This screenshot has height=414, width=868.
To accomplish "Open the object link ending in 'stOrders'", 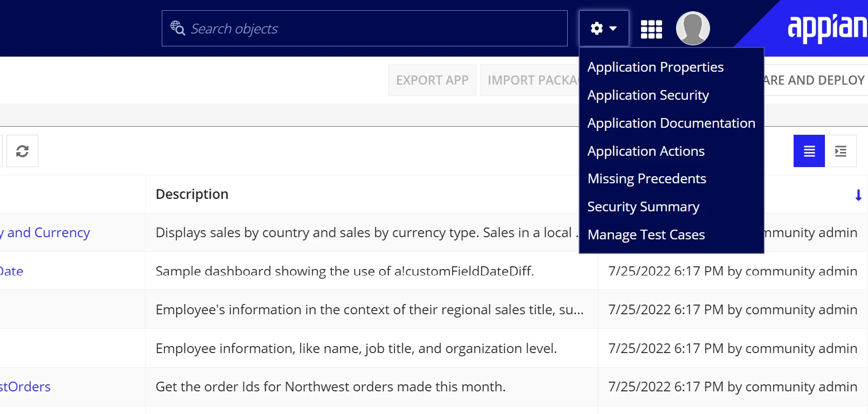I will click(x=25, y=387).
